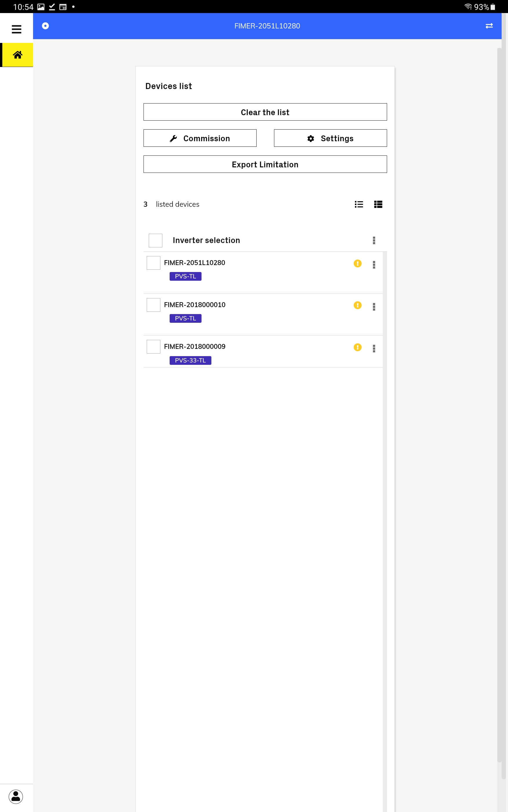508x812 pixels.
Task: Open the Export Limitation button
Action: [265, 164]
